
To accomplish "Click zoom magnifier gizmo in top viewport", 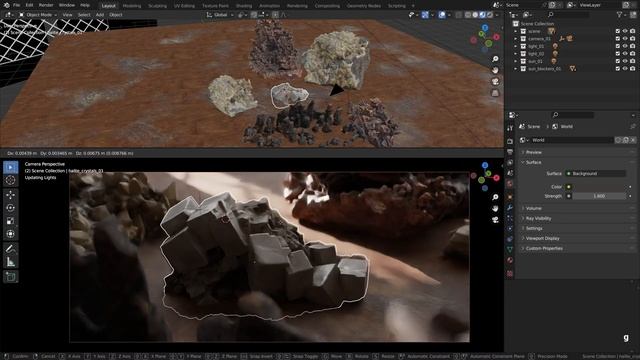I will [x=495, y=59].
